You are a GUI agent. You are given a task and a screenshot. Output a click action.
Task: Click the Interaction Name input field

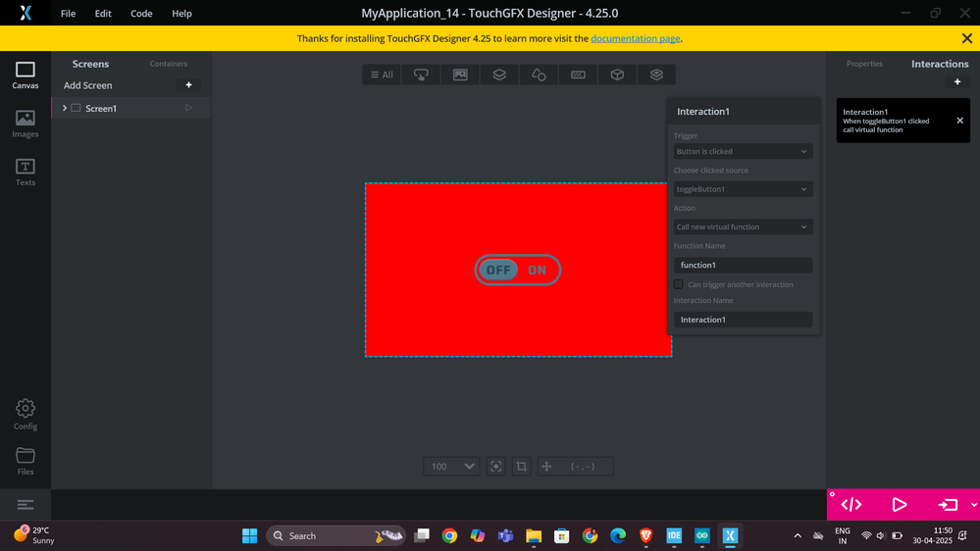point(743,320)
